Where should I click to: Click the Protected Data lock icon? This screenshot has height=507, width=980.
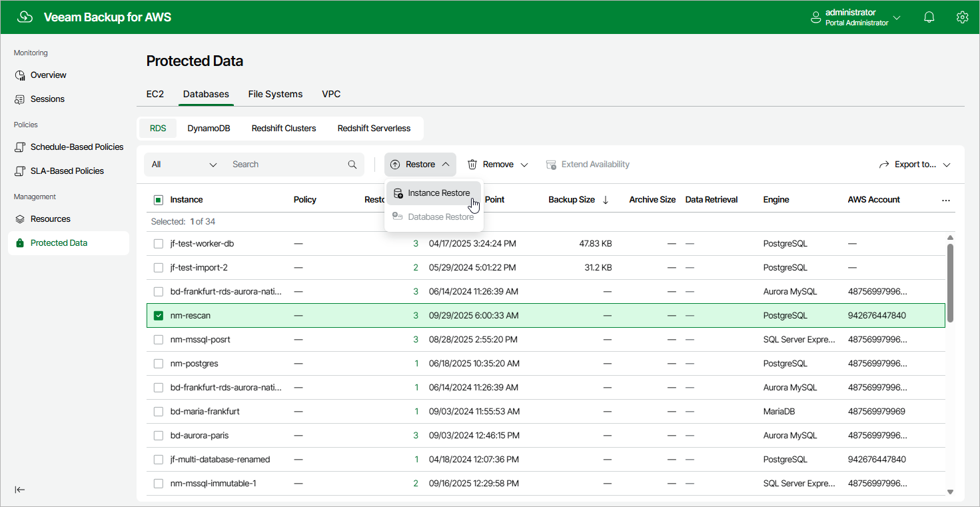coord(20,243)
